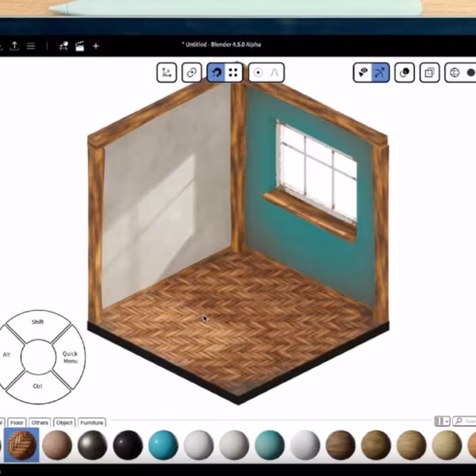Click the Ctrl segment of radial menu
The height and width of the screenshot is (476, 476).
[x=37, y=387]
